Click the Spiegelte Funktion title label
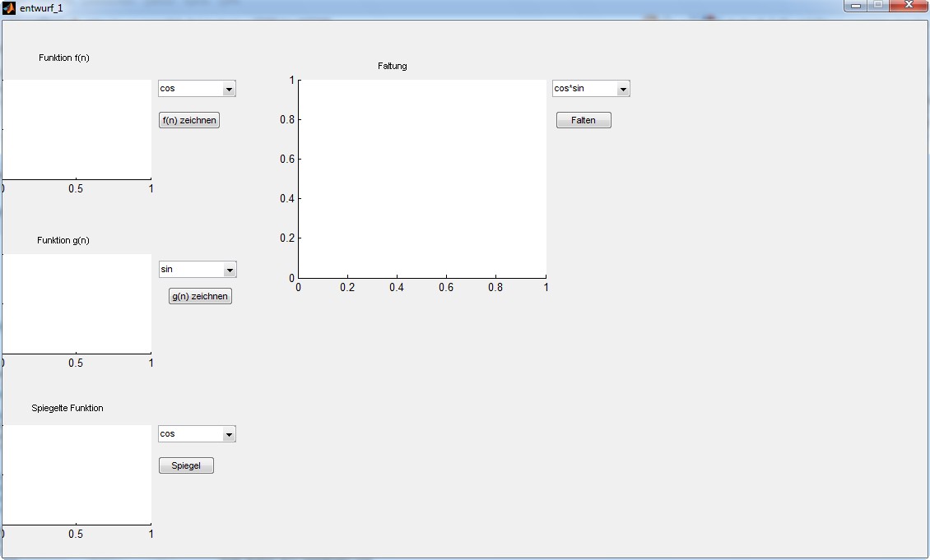Image resolution: width=930 pixels, height=560 pixels. [x=67, y=408]
